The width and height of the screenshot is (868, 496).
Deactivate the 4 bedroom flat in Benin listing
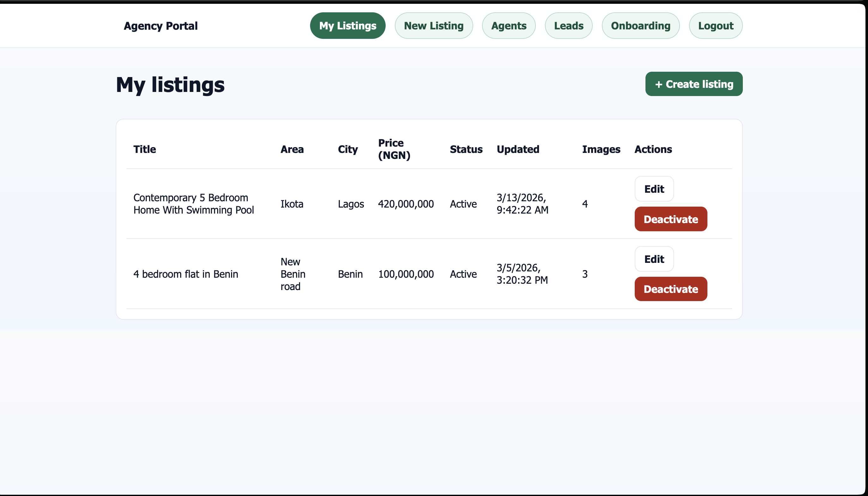pyautogui.click(x=671, y=289)
